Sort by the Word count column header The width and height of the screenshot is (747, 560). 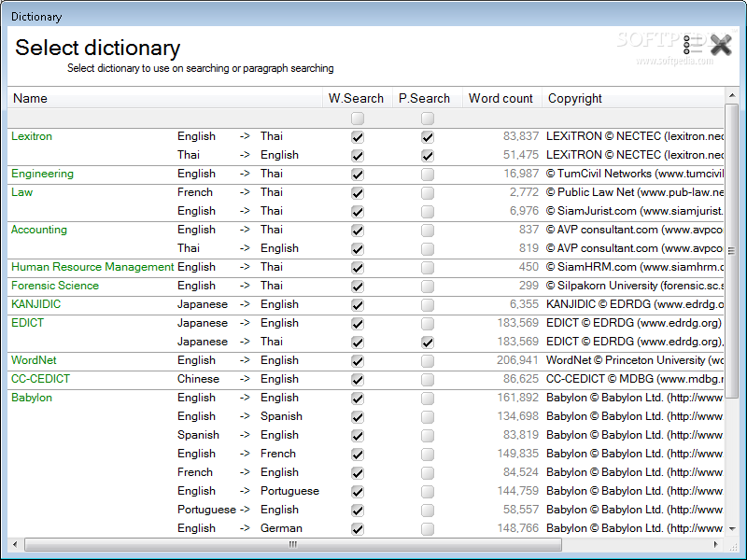pyautogui.click(x=502, y=98)
